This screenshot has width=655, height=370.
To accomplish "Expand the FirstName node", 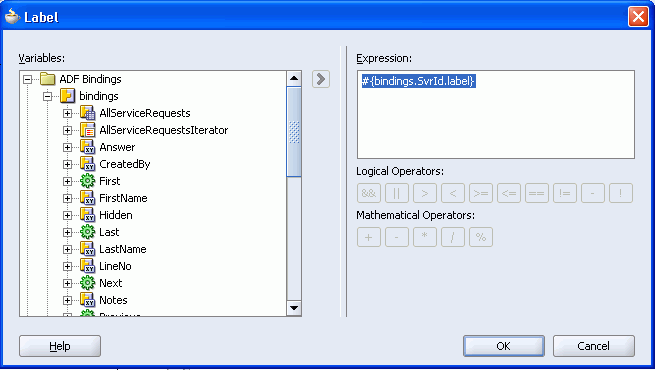I will click(67, 198).
